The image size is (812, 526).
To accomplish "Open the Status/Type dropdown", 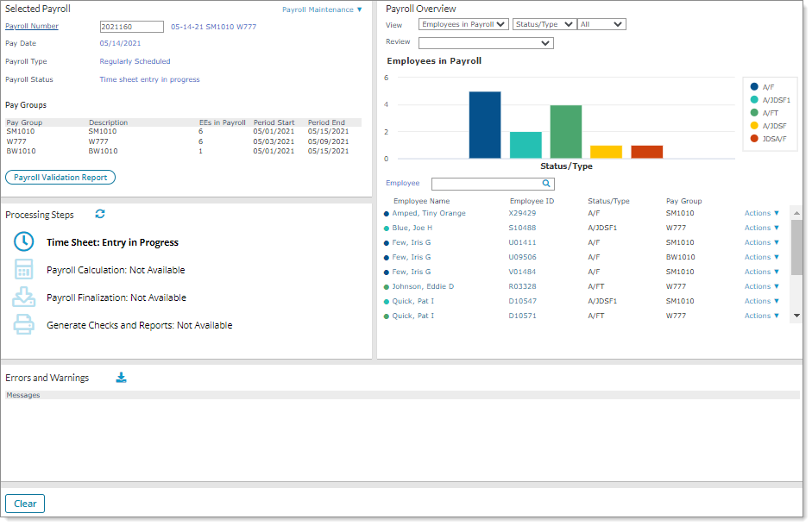I will (x=544, y=25).
